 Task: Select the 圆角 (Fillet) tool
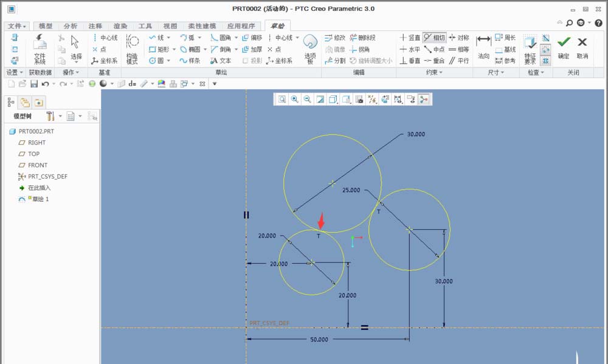point(221,38)
